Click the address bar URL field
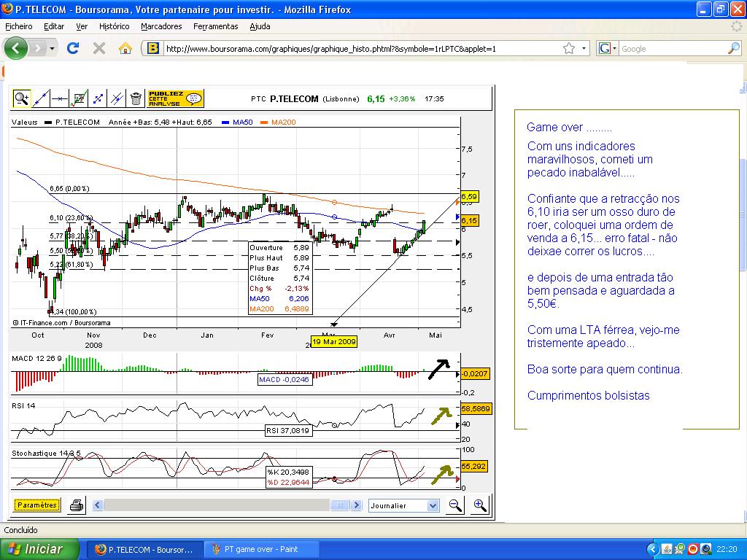 click(360, 49)
